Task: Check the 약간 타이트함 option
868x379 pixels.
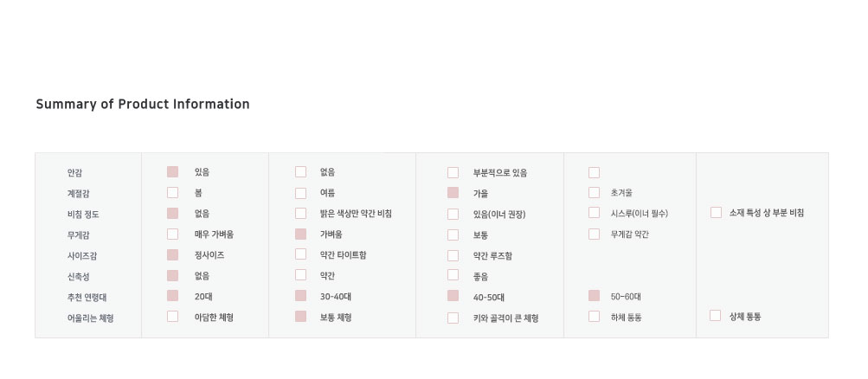Action: [300, 254]
